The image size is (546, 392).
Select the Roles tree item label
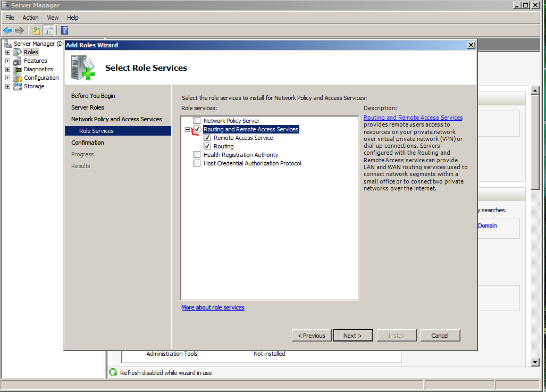pyautogui.click(x=31, y=52)
